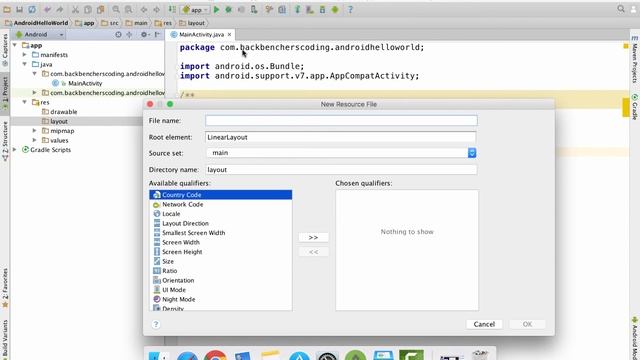
Task: Click the Collapse All icon in Project panel
Action: (x=129, y=35)
